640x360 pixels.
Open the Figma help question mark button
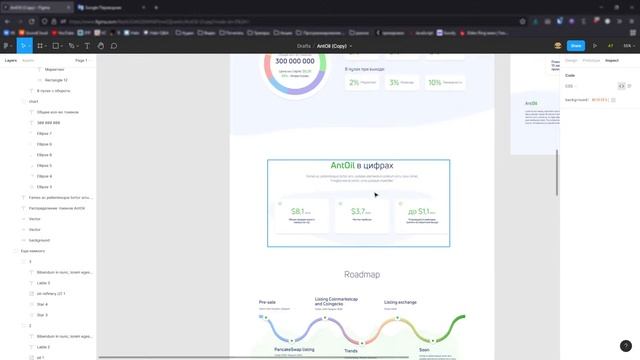(626, 346)
